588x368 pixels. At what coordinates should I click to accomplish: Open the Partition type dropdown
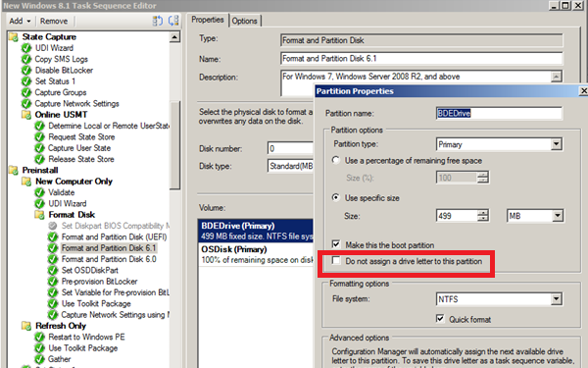coord(556,144)
